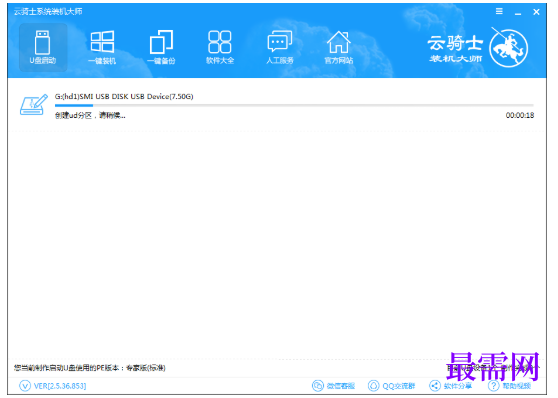This screenshot has height=398, width=558.
Task: Open the U盘启动 USB boot tab
Action: (43, 47)
